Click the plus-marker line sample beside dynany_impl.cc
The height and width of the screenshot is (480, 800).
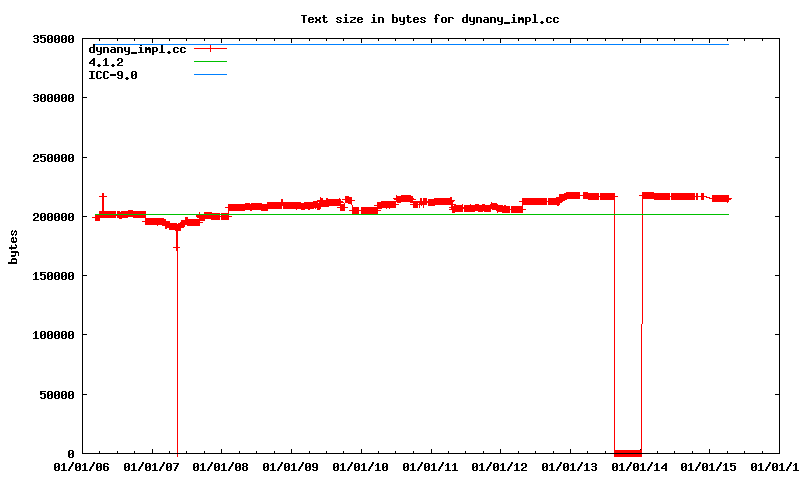point(211,49)
